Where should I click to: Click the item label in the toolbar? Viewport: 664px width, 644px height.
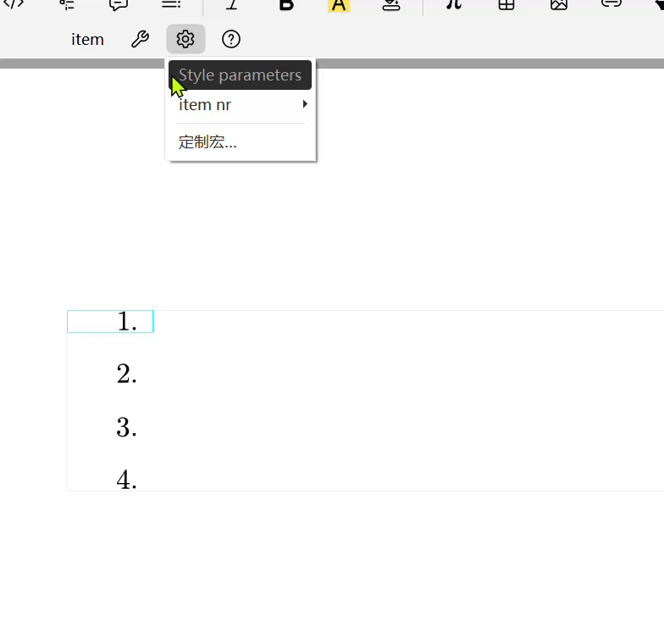pyautogui.click(x=87, y=39)
